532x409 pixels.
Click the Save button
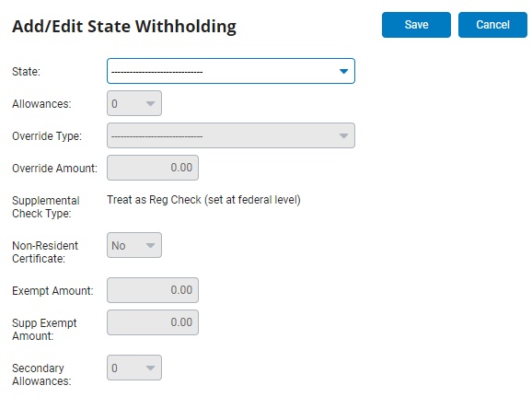[416, 25]
